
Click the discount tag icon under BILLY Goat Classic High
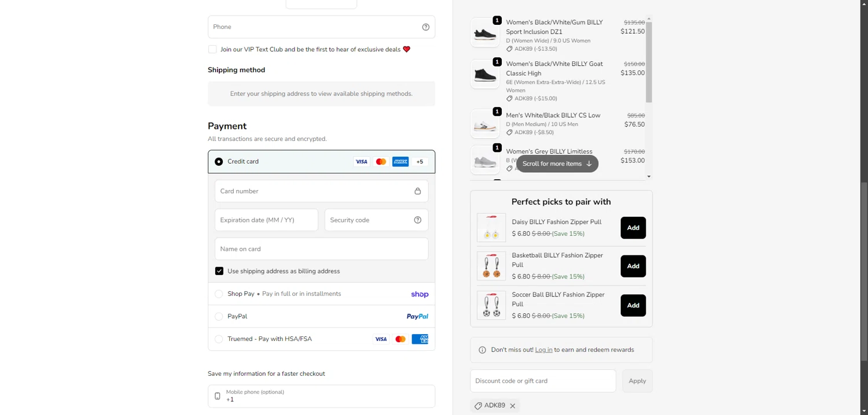point(510,99)
